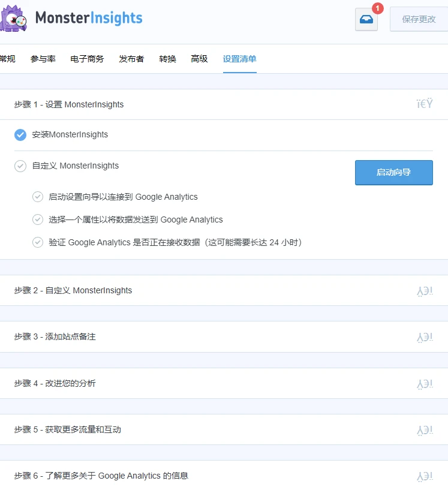Open the notifications inbox icon
The height and width of the screenshot is (490, 448).
point(366,19)
